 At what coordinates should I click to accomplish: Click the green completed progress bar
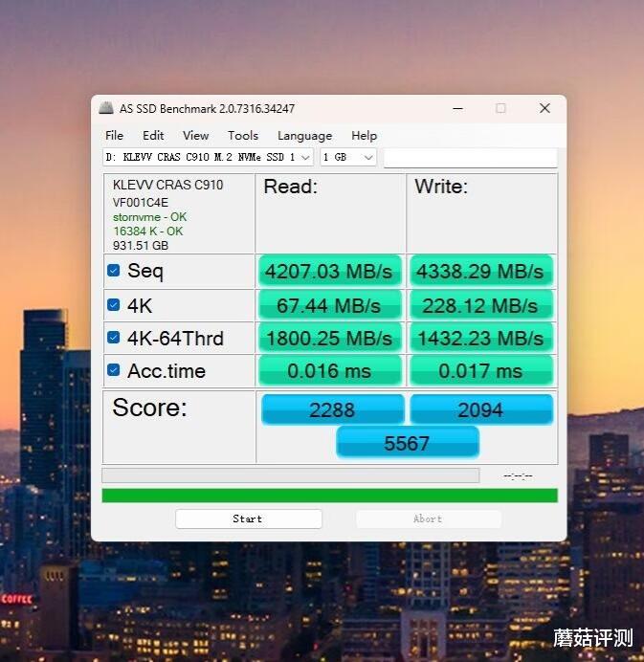pyautogui.click(x=329, y=496)
